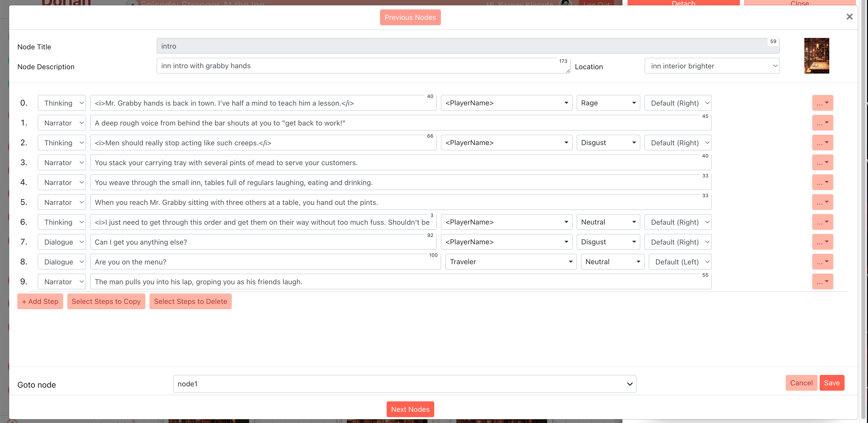Viewport: 868px width, 423px height.
Task: Click Select Steps to Copy
Action: pyautogui.click(x=106, y=301)
